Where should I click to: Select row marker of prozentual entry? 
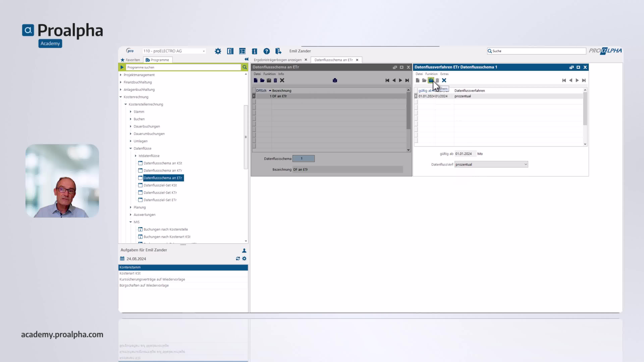(x=416, y=96)
